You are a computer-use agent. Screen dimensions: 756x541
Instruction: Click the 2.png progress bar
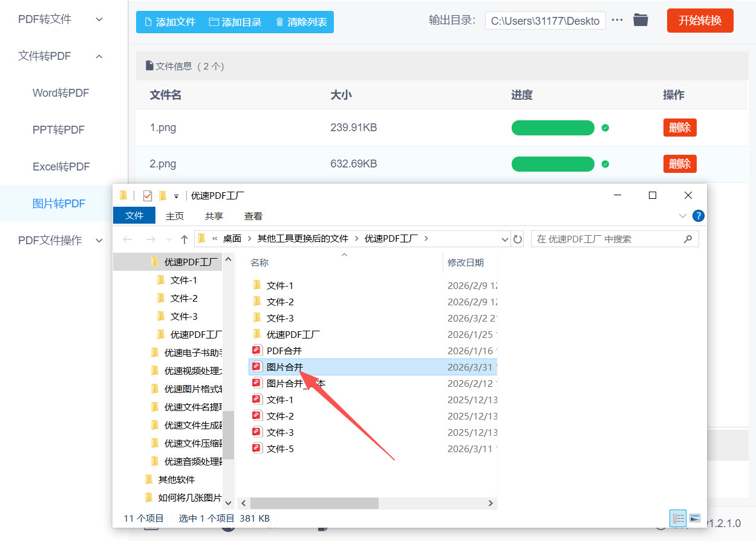click(x=553, y=164)
